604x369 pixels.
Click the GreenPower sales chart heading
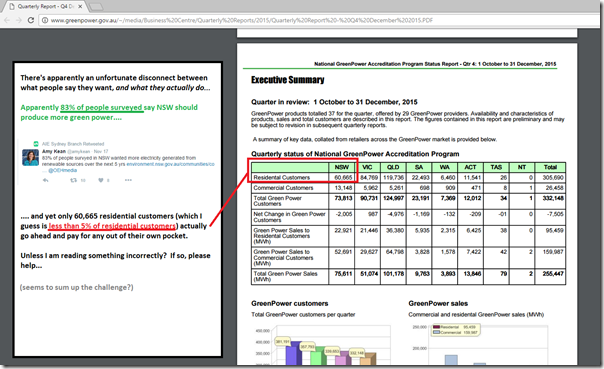point(438,304)
